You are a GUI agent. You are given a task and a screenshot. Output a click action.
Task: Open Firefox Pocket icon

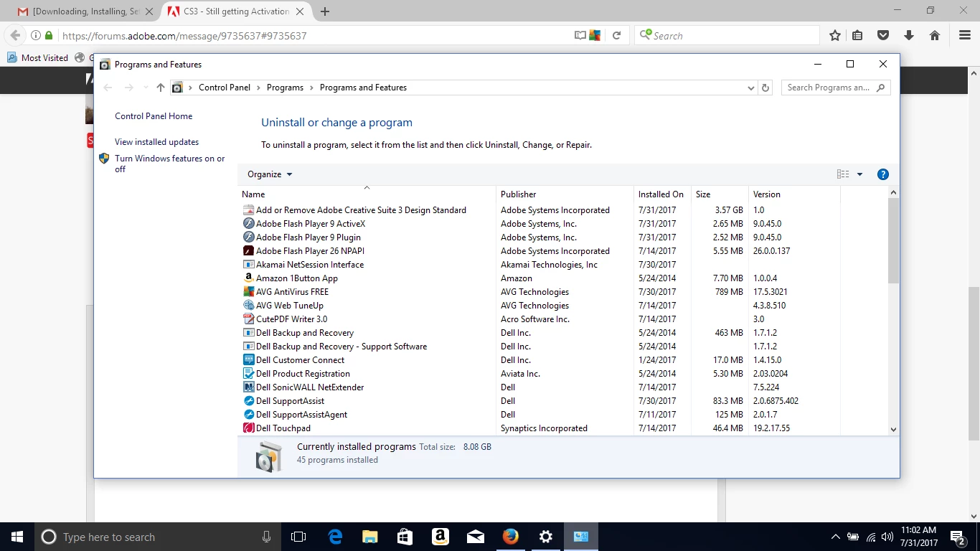[884, 35]
